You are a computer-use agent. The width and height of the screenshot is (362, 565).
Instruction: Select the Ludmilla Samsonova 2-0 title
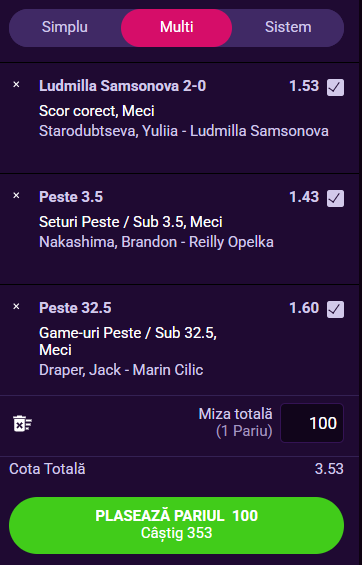122,86
